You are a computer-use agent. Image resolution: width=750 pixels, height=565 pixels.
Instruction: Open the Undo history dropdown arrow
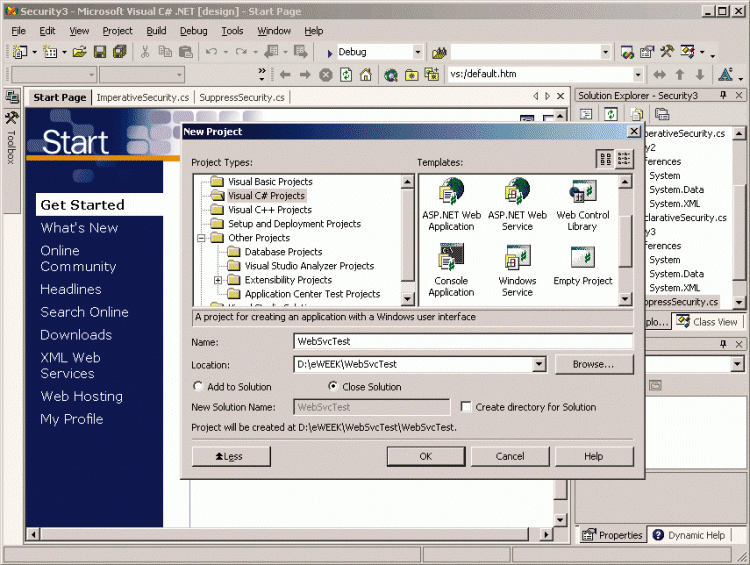click(225, 52)
